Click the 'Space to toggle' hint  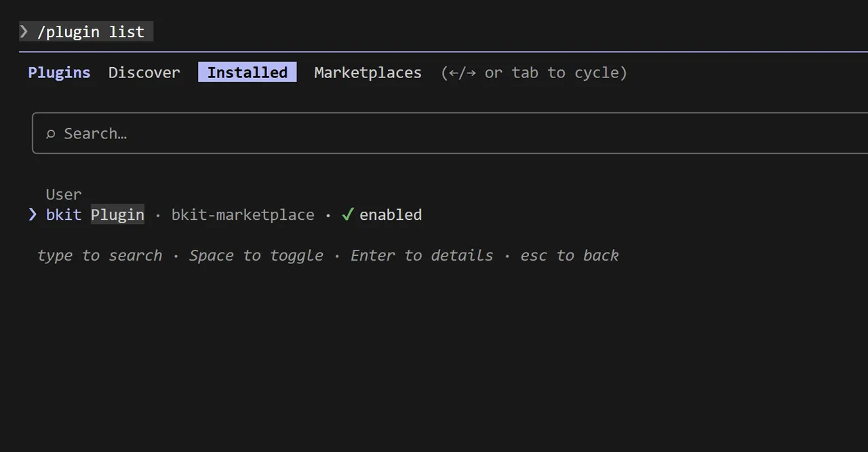coord(256,256)
